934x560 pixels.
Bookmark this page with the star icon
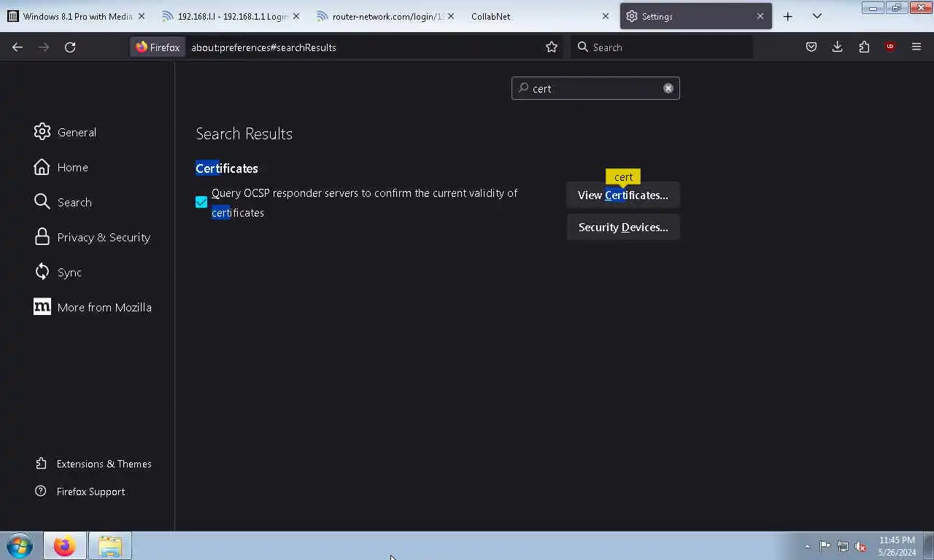point(552,47)
